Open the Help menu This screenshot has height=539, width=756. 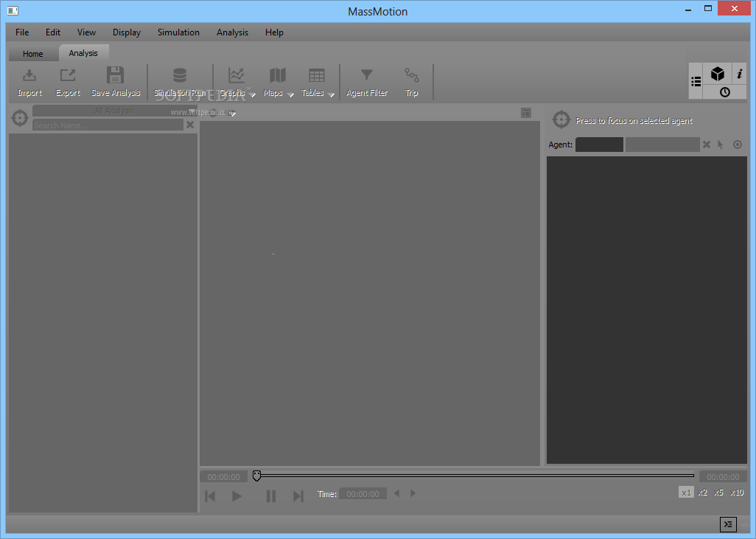click(x=274, y=32)
